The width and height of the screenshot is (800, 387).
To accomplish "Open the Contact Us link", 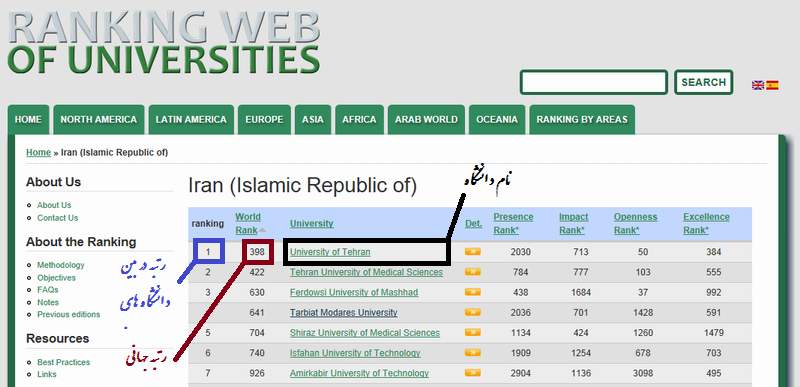I will click(x=58, y=218).
